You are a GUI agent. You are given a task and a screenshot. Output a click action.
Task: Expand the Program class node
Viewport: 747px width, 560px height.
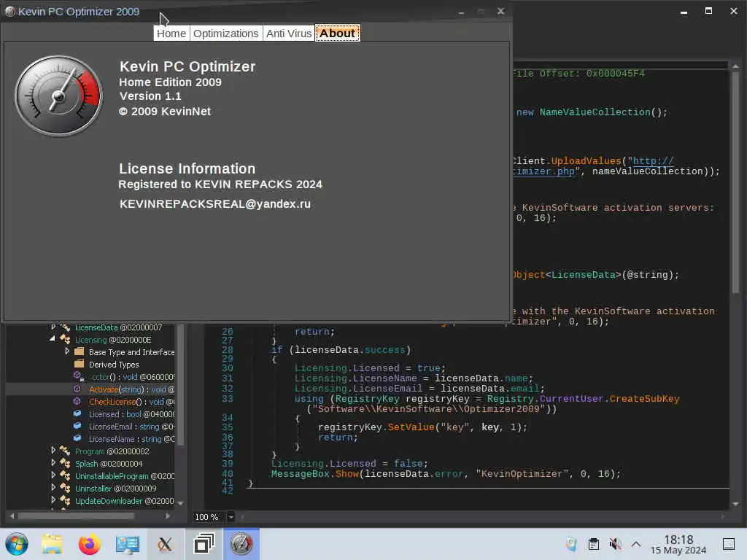(53, 450)
